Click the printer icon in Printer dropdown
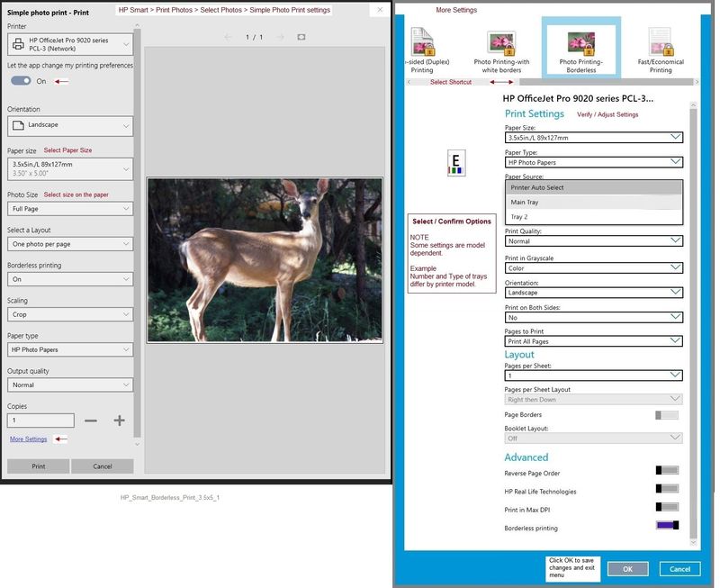Viewport: 720px width, 588px height. (x=18, y=44)
